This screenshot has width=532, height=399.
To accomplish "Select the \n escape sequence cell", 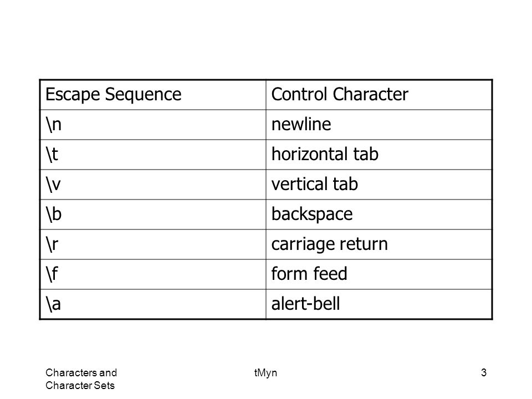I will (x=153, y=125).
